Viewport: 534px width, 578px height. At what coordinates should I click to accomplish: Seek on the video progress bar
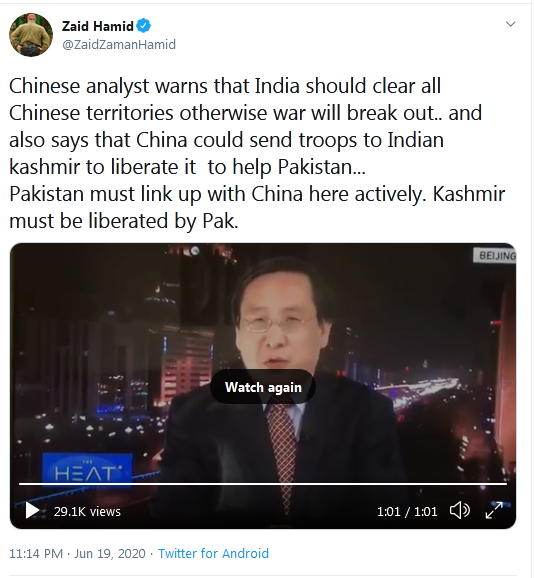click(x=263, y=484)
